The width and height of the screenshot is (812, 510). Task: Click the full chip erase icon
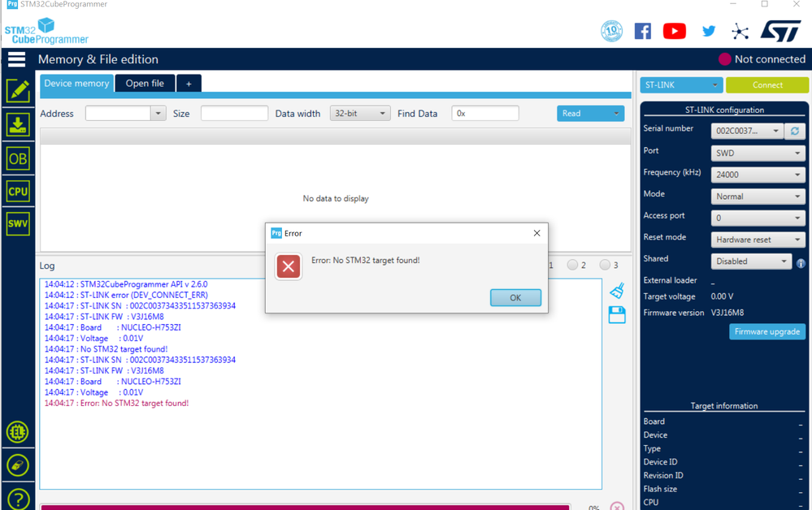(x=18, y=465)
